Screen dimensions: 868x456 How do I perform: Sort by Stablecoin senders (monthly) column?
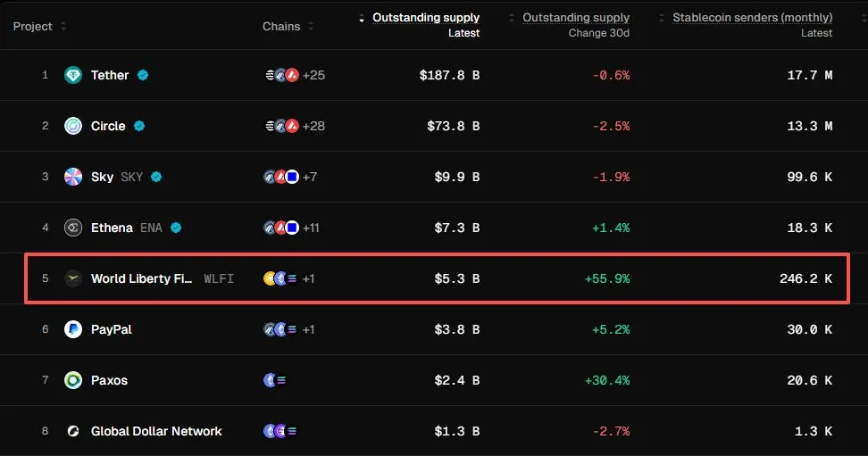pos(752,18)
